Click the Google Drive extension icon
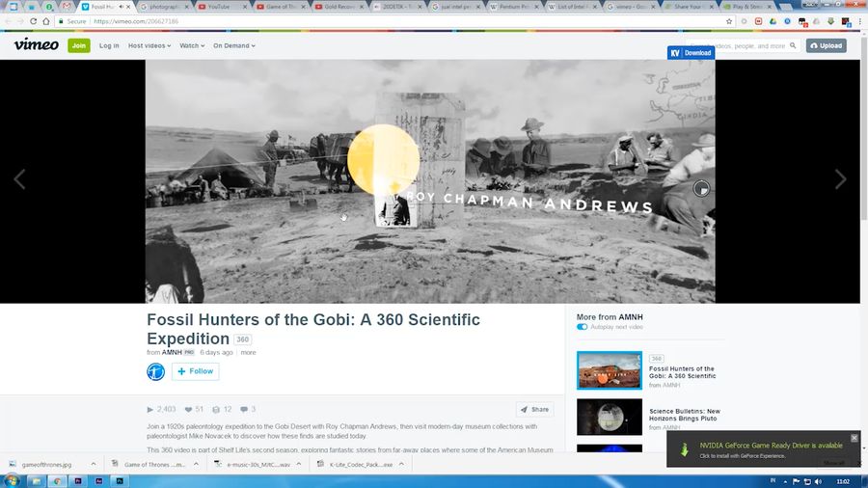The height and width of the screenshot is (488, 868). click(773, 21)
